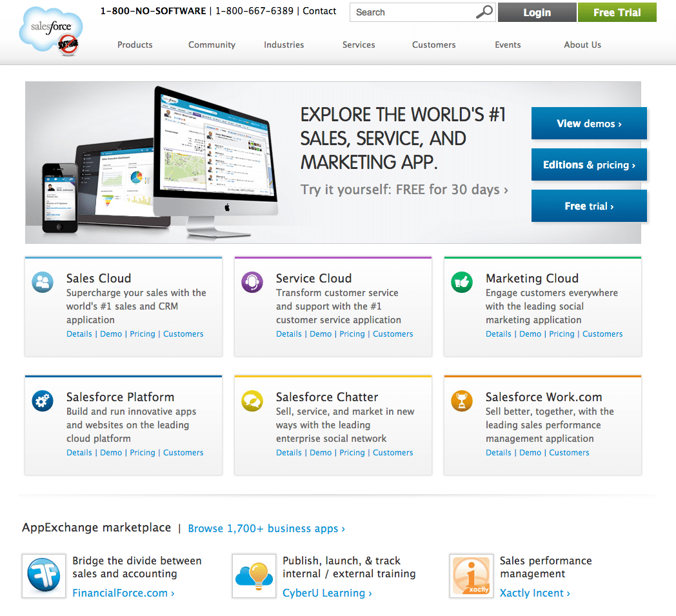Open the FinancialForce app icon
This screenshot has width=676, height=616.
pyautogui.click(x=44, y=575)
